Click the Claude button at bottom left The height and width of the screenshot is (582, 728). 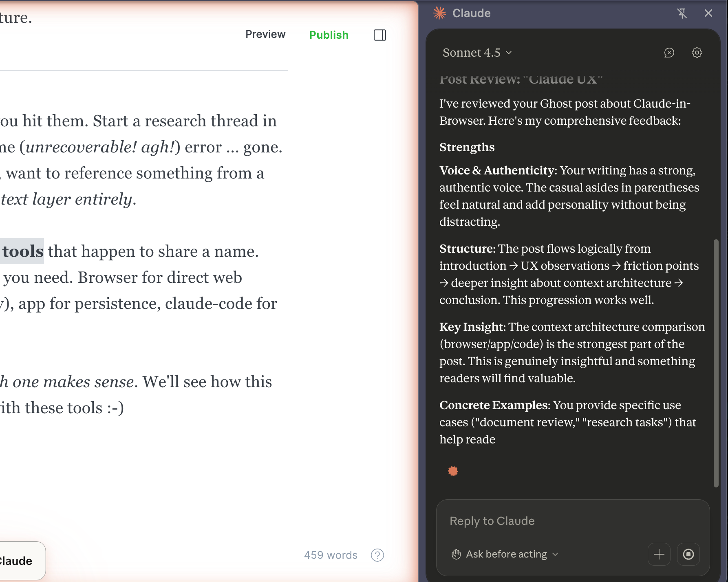(x=18, y=561)
